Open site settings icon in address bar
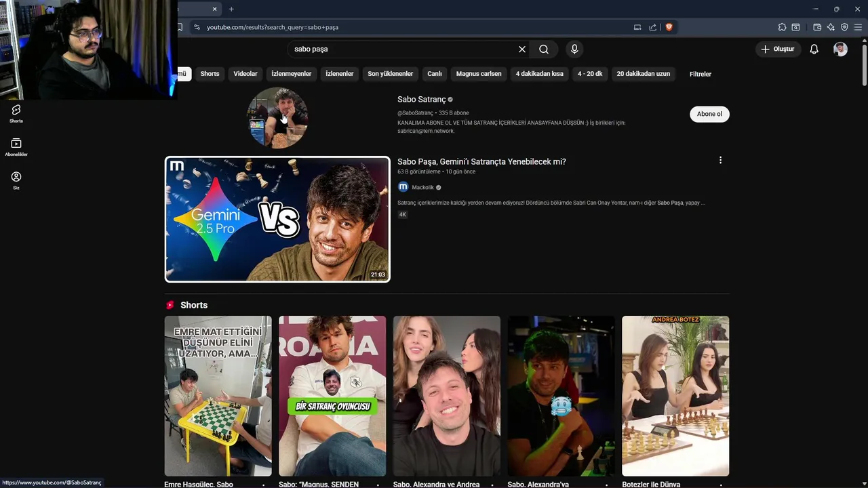 click(197, 27)
